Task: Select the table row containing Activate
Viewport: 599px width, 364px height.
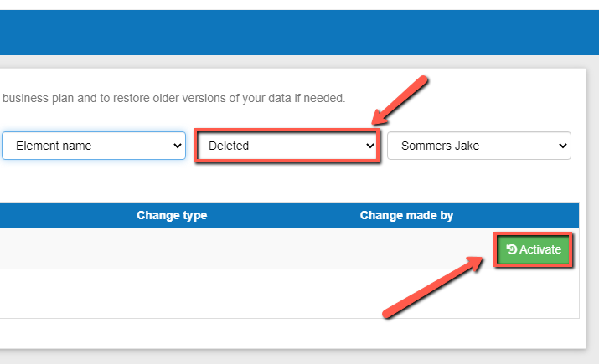Action: [x=251, y=249]
